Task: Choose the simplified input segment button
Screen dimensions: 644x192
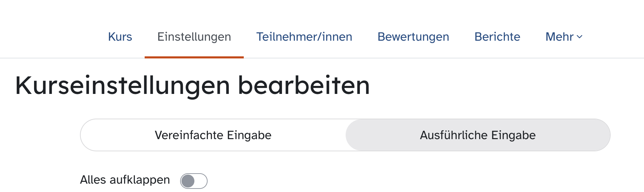Action: coord(213,135)
